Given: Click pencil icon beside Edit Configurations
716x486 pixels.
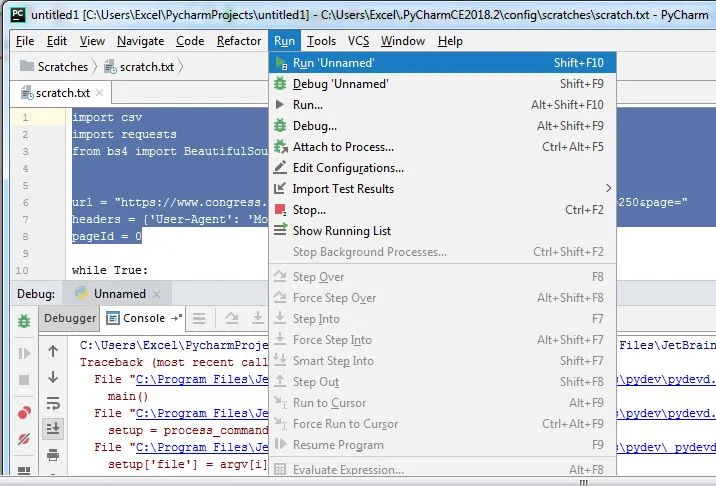Looking at the screenshot, I should 280,168.
